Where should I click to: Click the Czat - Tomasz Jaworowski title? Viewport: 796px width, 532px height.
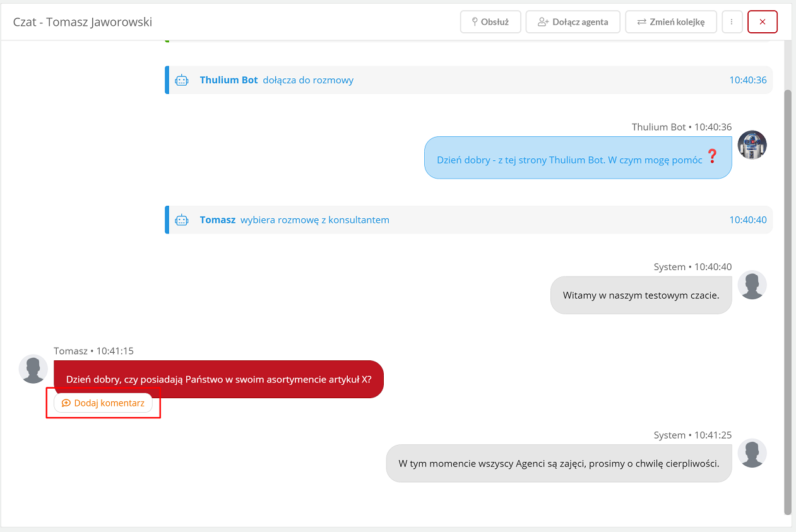83,22
